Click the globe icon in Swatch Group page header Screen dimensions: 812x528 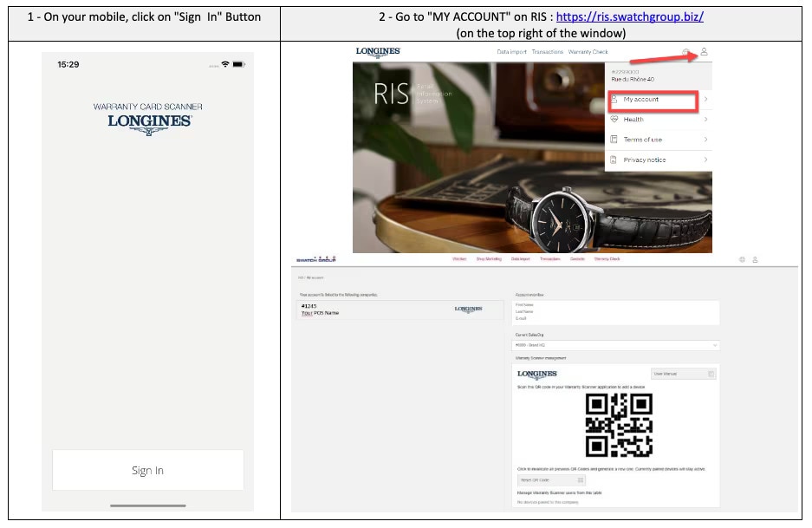(x=742, y=259)
